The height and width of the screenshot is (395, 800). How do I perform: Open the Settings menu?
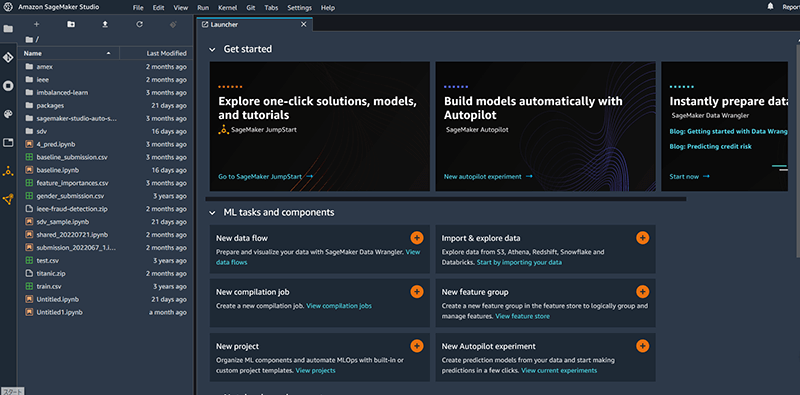point(299,8)
